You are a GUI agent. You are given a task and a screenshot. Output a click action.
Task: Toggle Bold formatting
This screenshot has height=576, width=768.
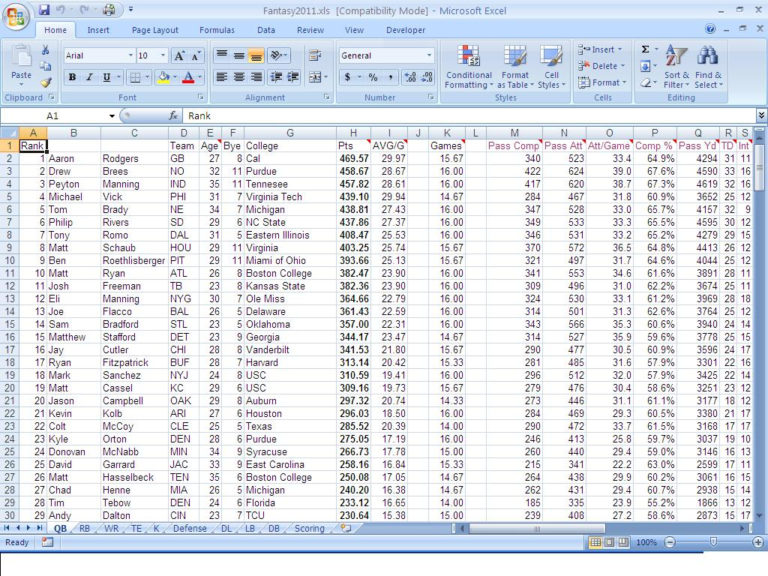(72, 77)
